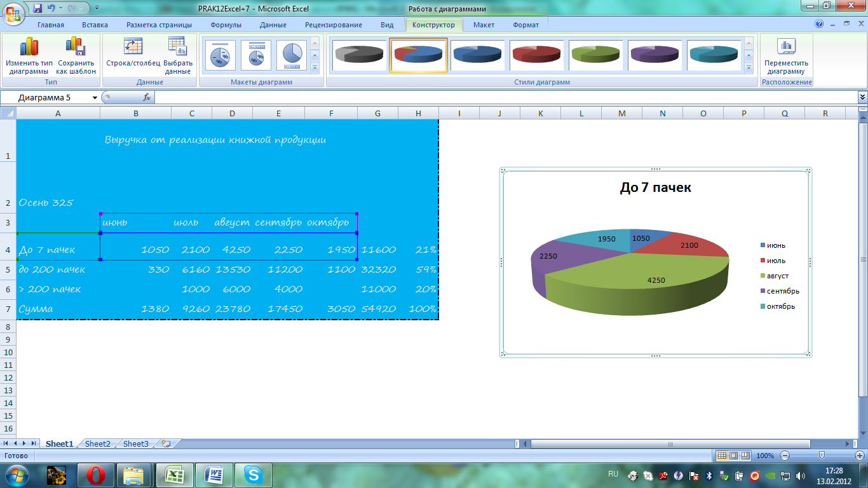
Task: Apply first chart layout thumbnail
Action: click(x=220, y=56)
